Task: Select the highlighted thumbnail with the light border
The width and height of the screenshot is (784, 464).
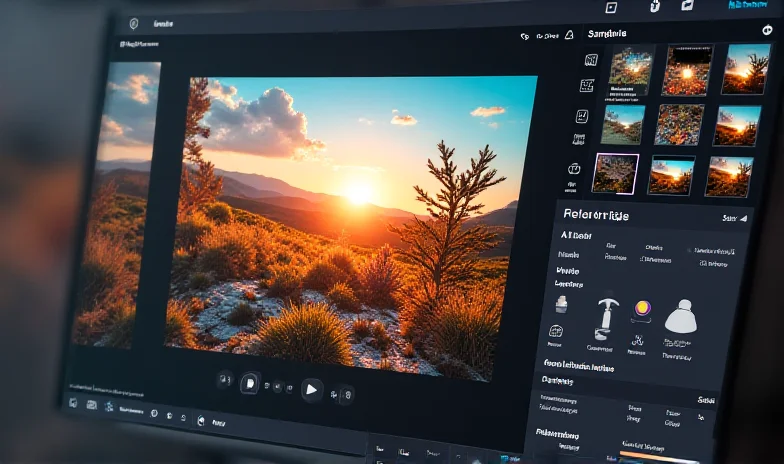Action: pyautogui.click(x=616, y=174)
